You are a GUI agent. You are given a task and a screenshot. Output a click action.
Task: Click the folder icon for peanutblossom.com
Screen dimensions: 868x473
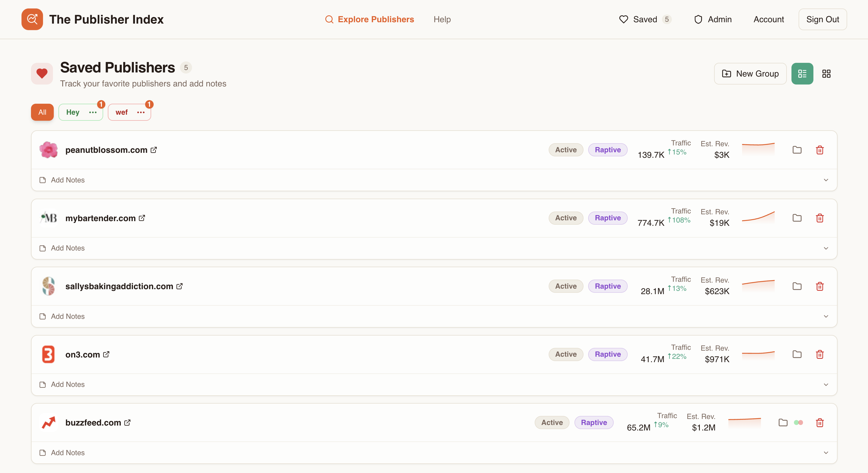[797, 150]
